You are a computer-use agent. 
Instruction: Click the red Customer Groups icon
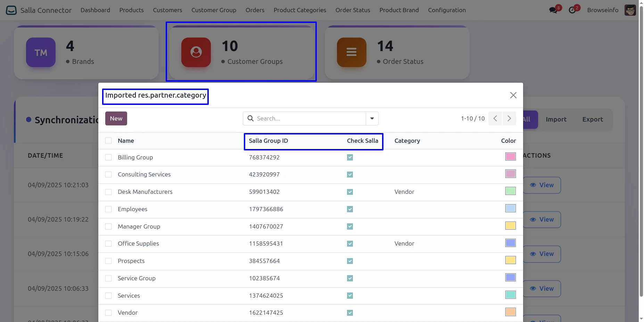[196, 52]
